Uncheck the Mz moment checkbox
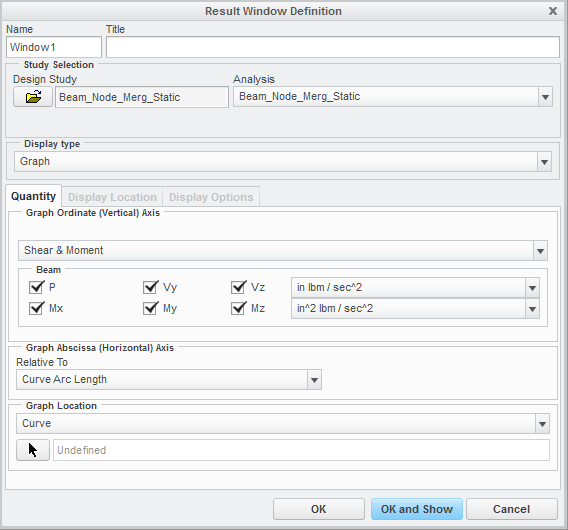Image resolution: width=568 pixels, height=530 pixels. tap(238, 308)
